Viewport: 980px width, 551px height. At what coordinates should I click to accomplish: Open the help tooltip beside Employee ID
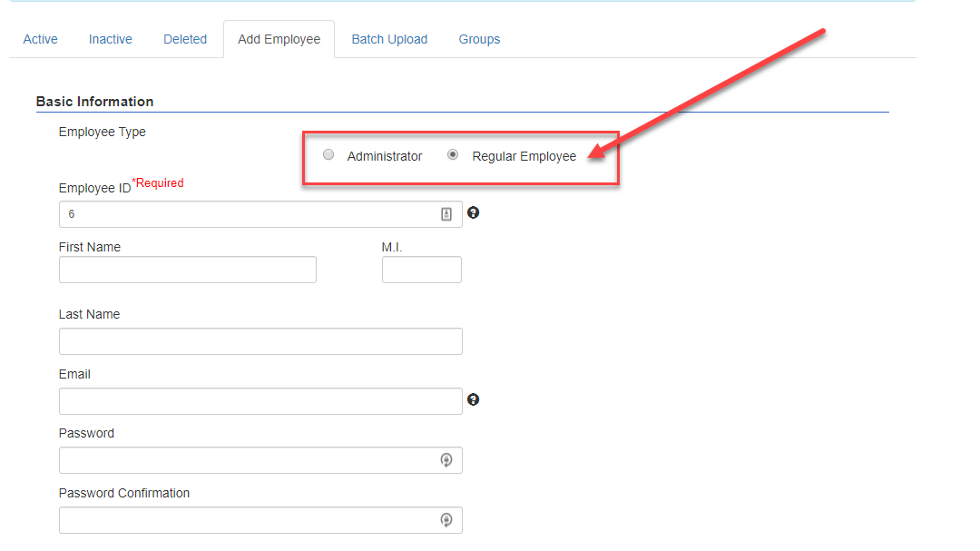(473, 212)
